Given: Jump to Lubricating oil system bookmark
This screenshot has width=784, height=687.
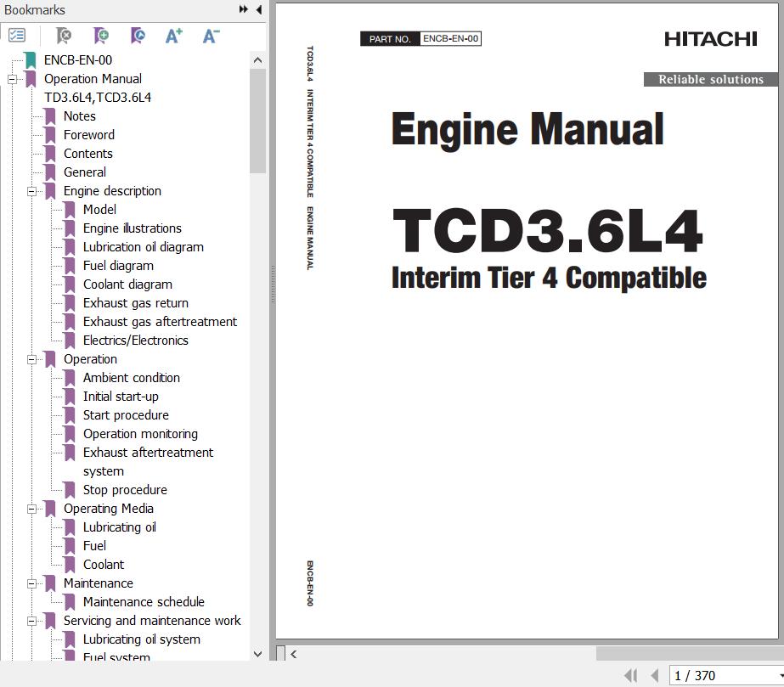Looking at the screenshot, I should pos(142,639).
